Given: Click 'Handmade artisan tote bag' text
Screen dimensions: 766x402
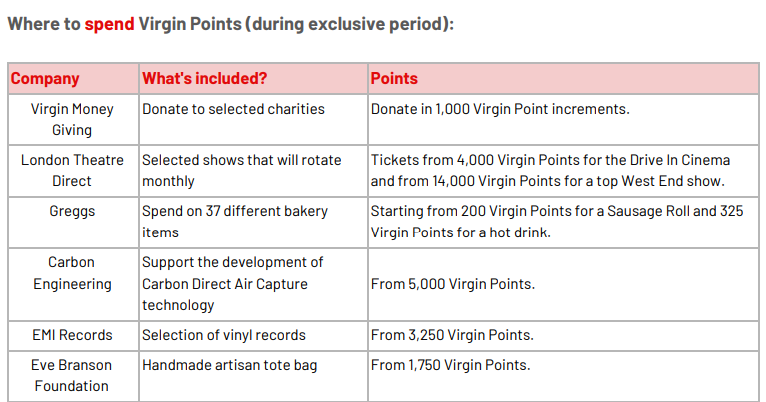Looking at the screenshot, I should (x=230, y=365).
